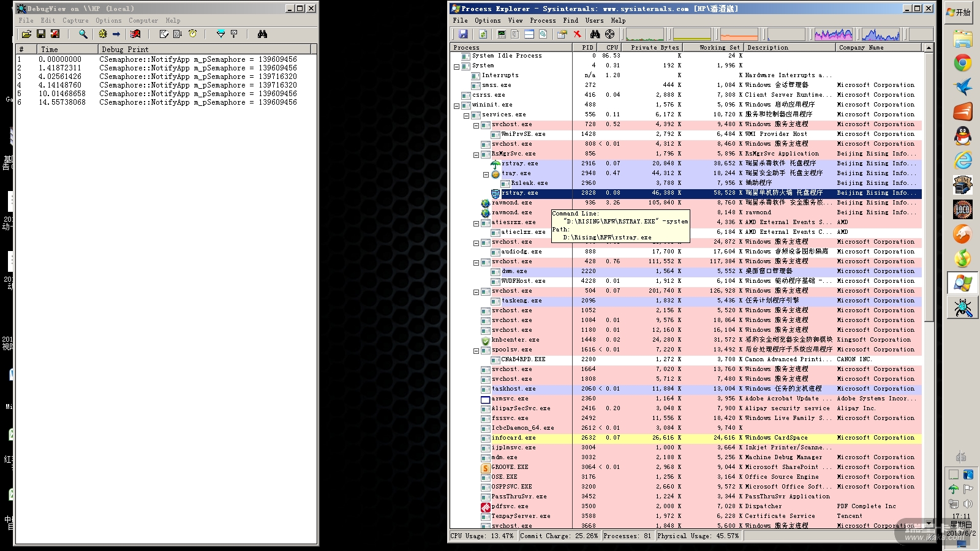Select the infocard.exe process row
Image resolution: width=980 pixels, height=551 pixels.
[x=513, y=438]
